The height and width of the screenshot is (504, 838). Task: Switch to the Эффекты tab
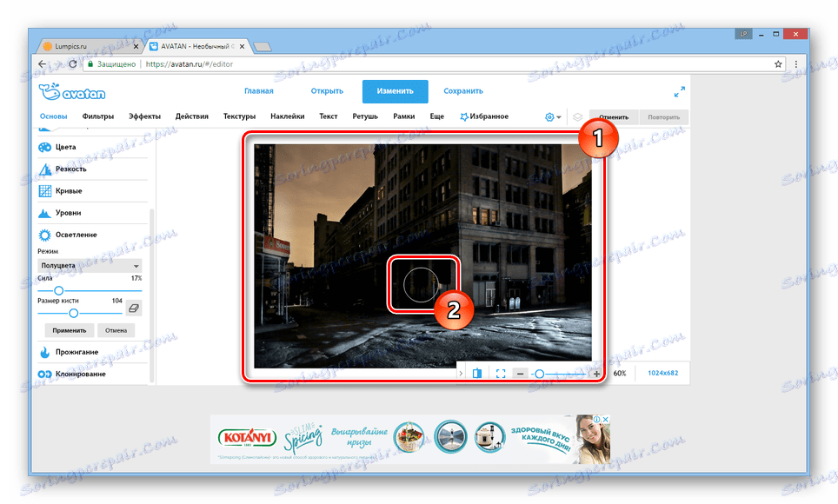(x=144, y=116)
